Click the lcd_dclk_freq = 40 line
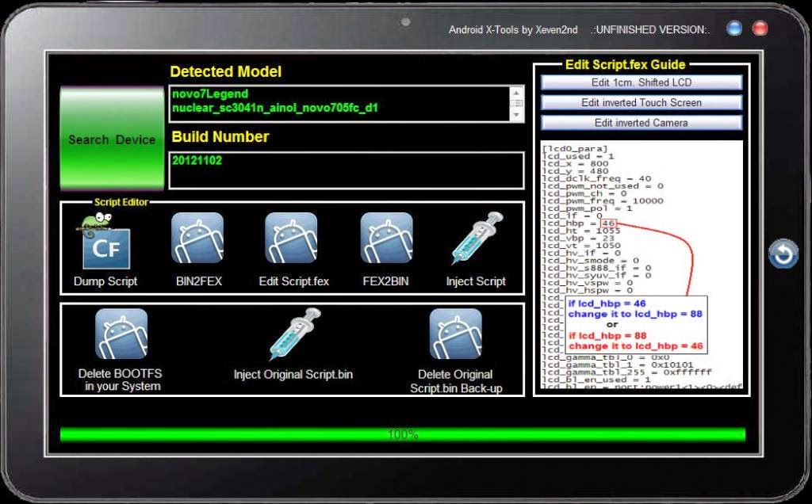Viewport: 812px width, 504px height. tap(596, 178)
